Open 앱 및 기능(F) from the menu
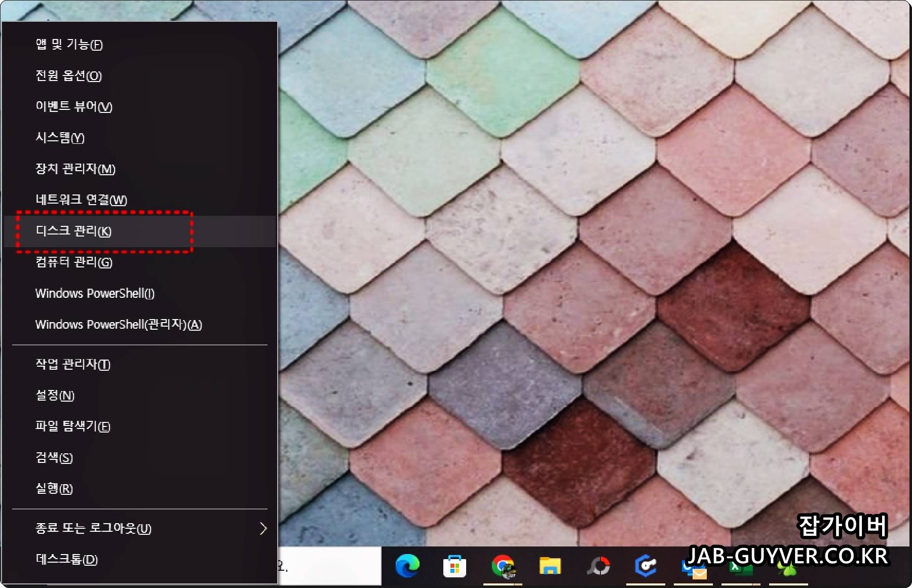This screenshot has width=912, height=588. [x=140, y=45]
